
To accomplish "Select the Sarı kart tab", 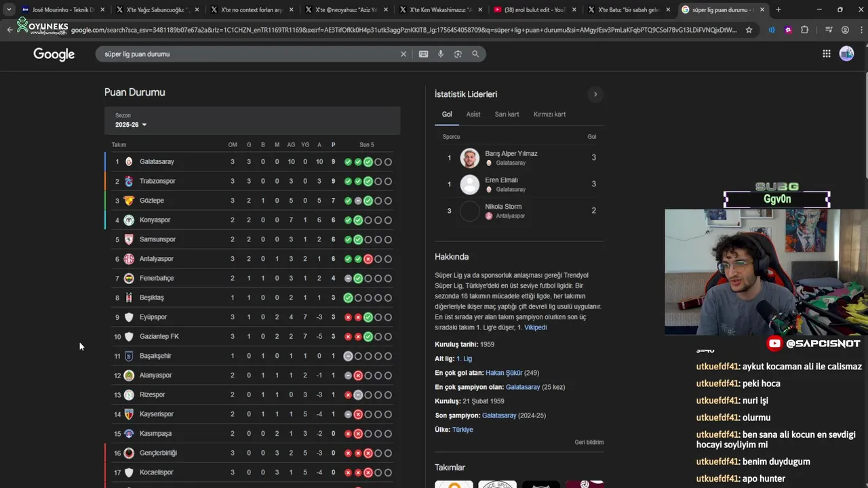I will tap(507, 114).
